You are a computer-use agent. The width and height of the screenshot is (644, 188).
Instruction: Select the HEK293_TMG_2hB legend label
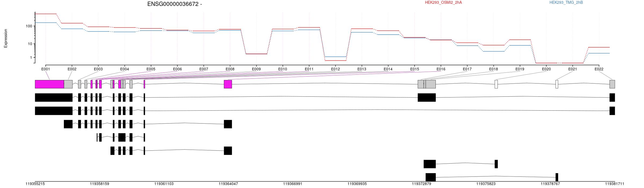pos(566,2)
